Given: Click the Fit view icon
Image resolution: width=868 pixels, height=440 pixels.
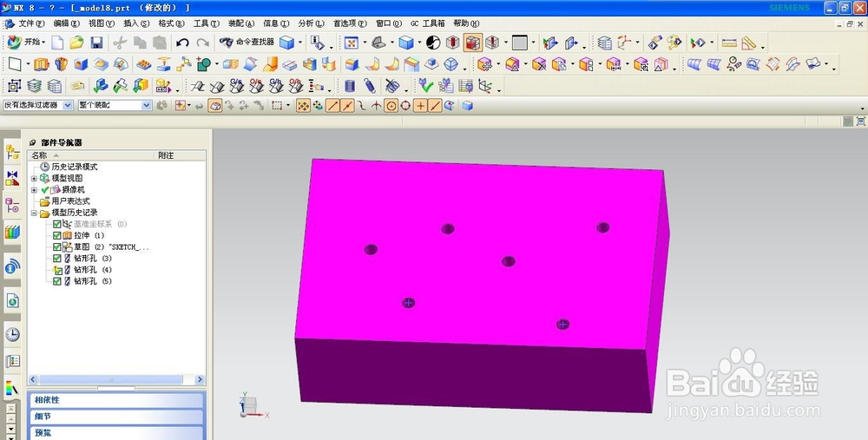Looking at the screenshot, I should coord(352,43).
